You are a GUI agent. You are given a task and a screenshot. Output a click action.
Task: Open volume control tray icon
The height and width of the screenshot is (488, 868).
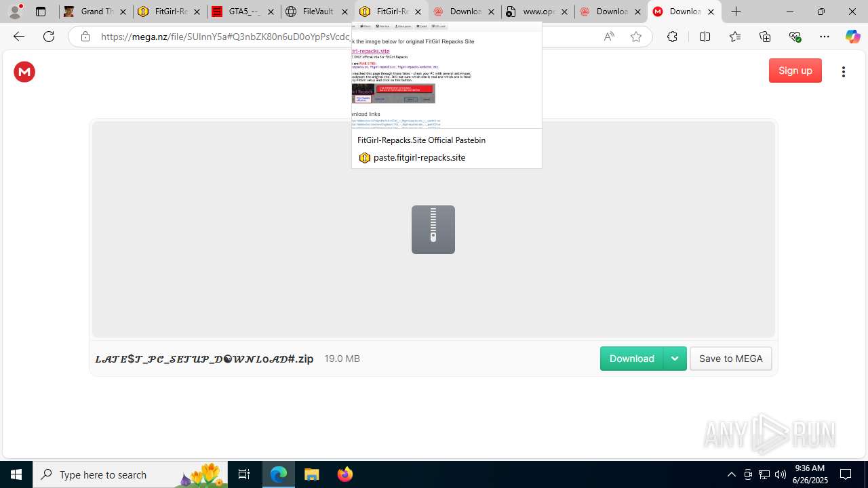pos(781,474)
